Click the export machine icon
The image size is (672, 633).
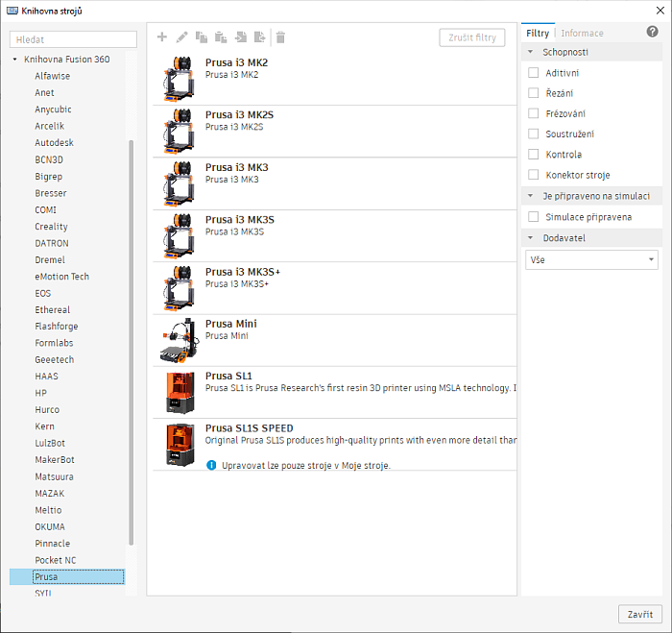(x=260, y=37)
